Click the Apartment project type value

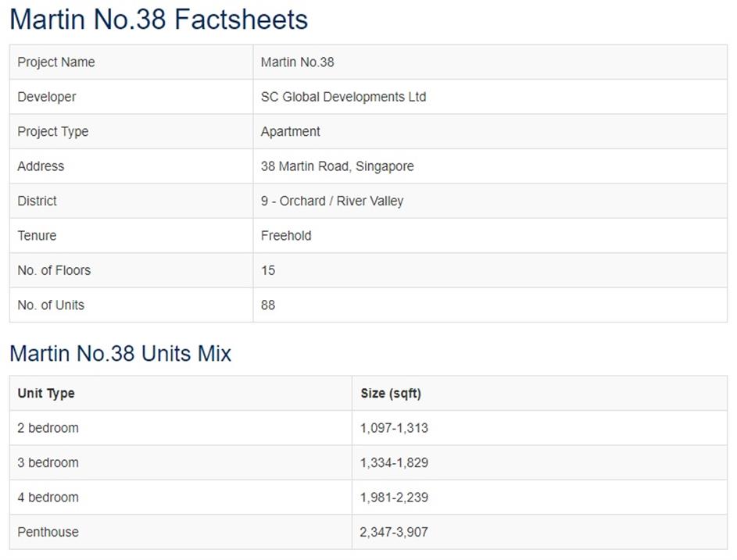coord(290,131)
